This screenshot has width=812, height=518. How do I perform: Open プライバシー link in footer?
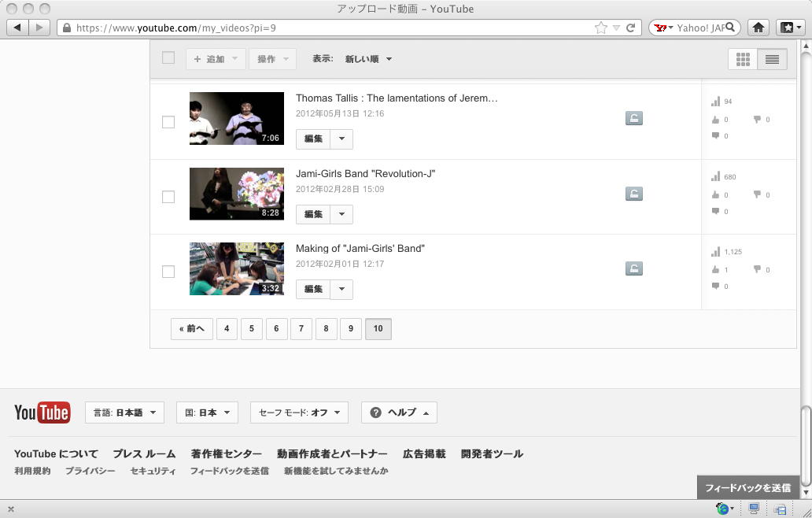(x=90, y=471)
